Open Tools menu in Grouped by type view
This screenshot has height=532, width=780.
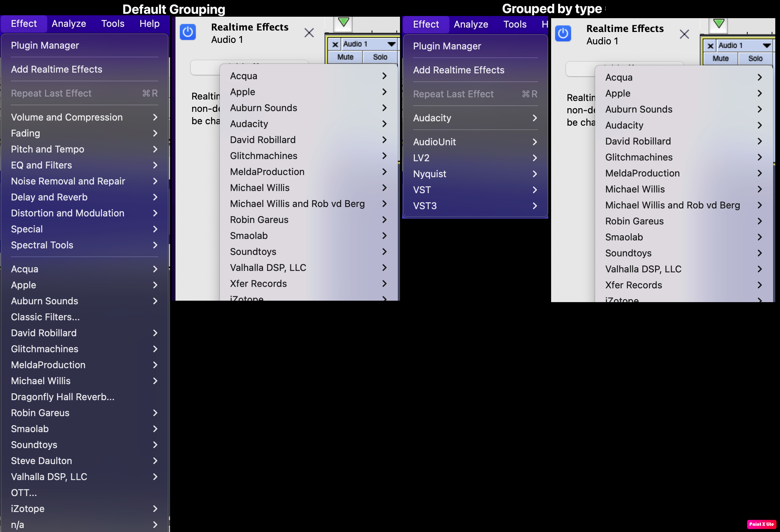point(515,24)
